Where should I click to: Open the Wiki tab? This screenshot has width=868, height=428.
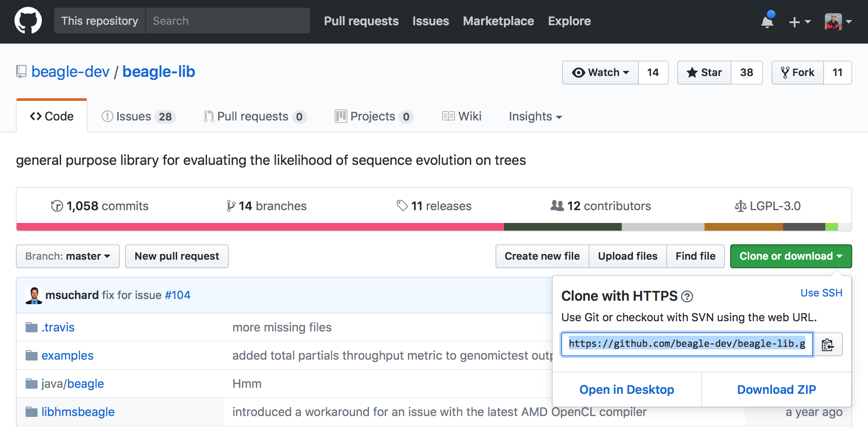pyautogui.click(x=462, y=116)
